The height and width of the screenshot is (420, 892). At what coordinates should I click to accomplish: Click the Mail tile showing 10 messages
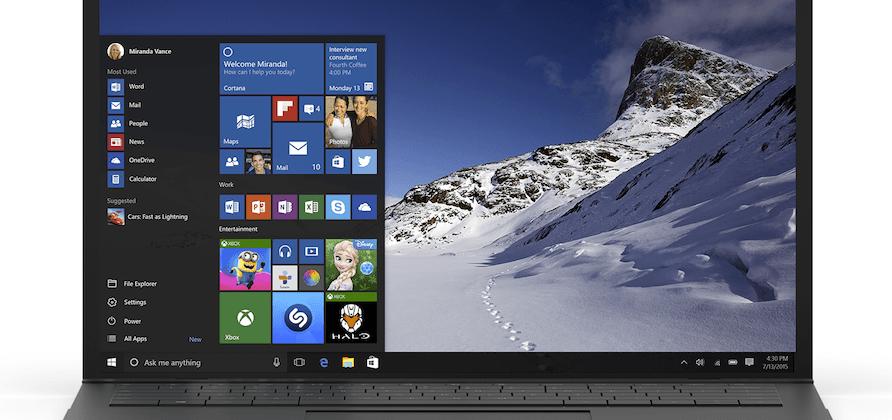tap(297, 148)
